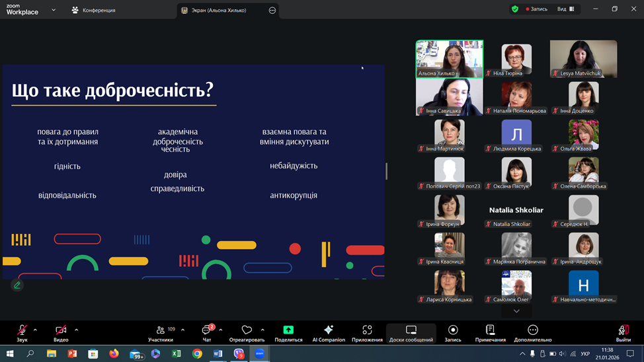The height and width of the screenshot is (362, 644).
Task: Click the green encryption shield icon
Action: click(x=514, y=9)
